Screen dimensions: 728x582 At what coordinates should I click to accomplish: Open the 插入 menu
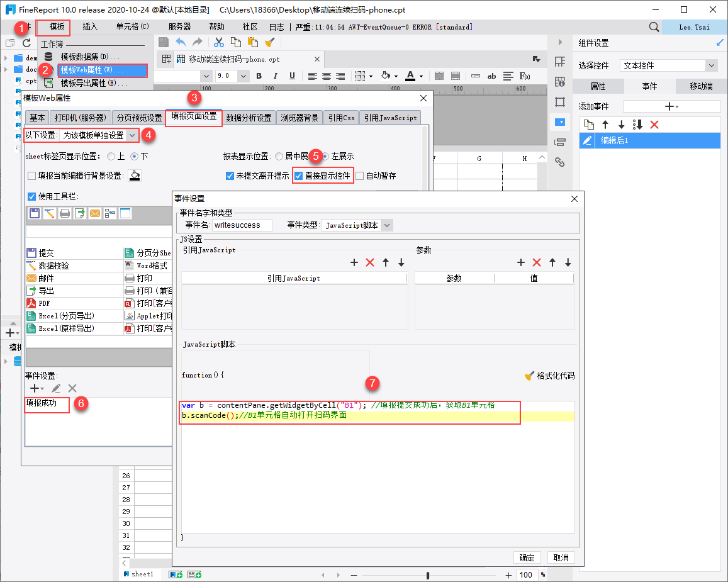(x=90, y=27)
